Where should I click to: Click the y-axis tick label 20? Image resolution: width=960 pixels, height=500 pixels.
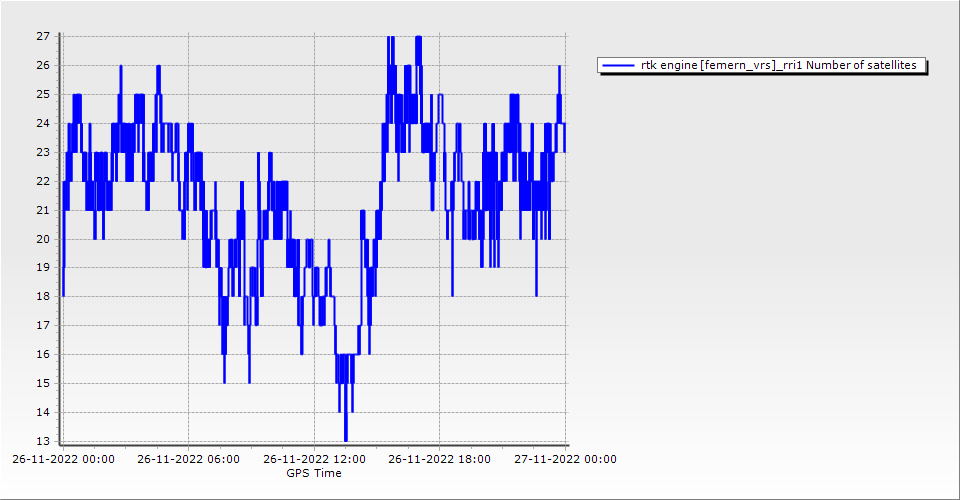[43, 239]
